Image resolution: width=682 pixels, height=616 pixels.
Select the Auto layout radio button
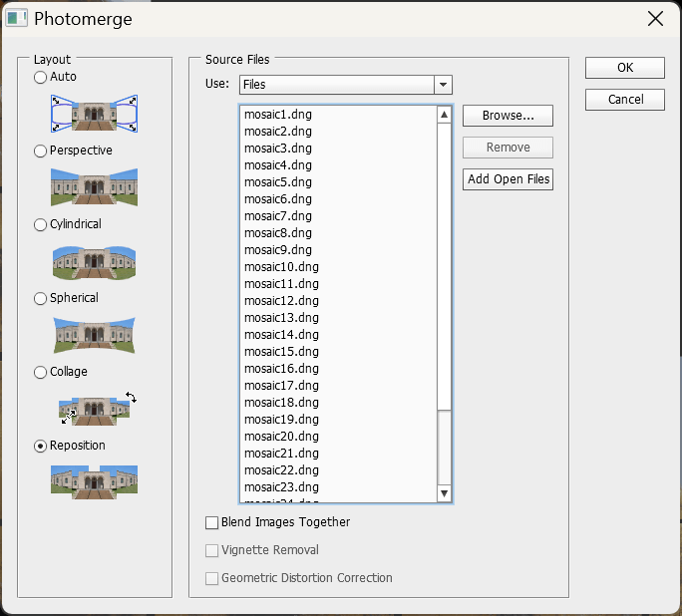coord(41,77)
